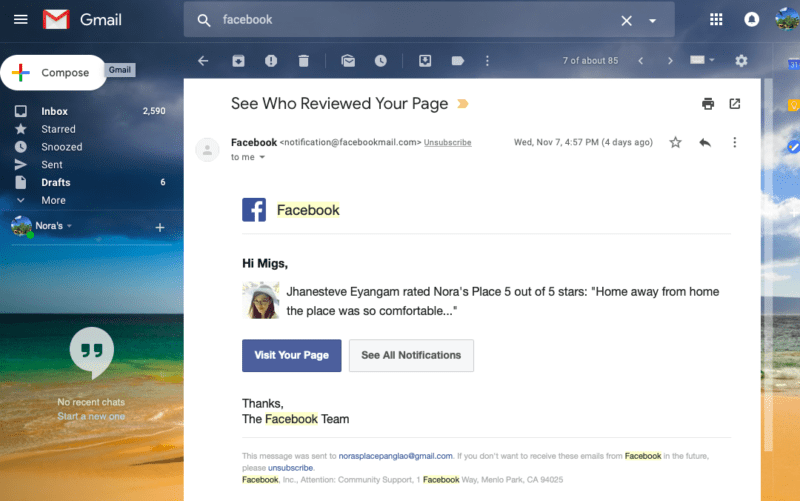Screen dimensions: 800x501
Task: Click the sender avatar placeholder
Action: pos(207,150)
